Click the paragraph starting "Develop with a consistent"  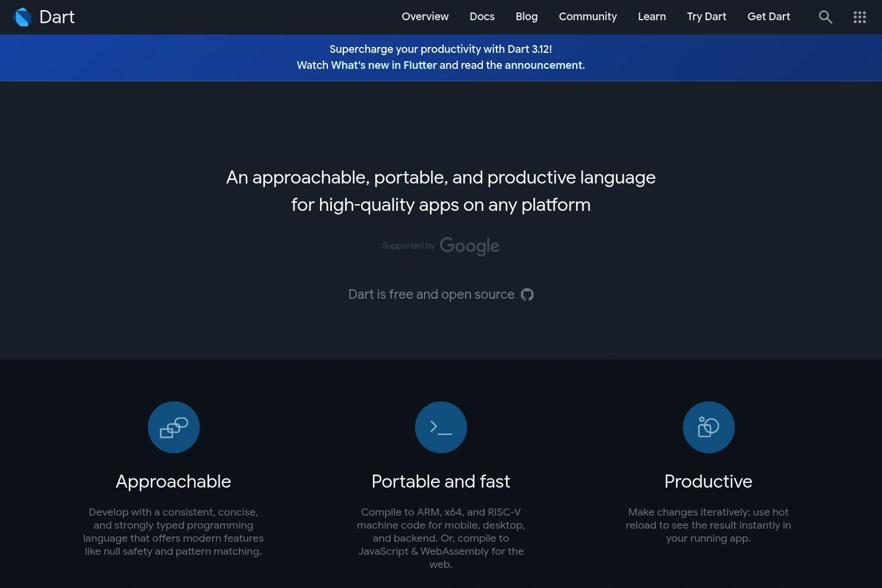tap(173, 532)
